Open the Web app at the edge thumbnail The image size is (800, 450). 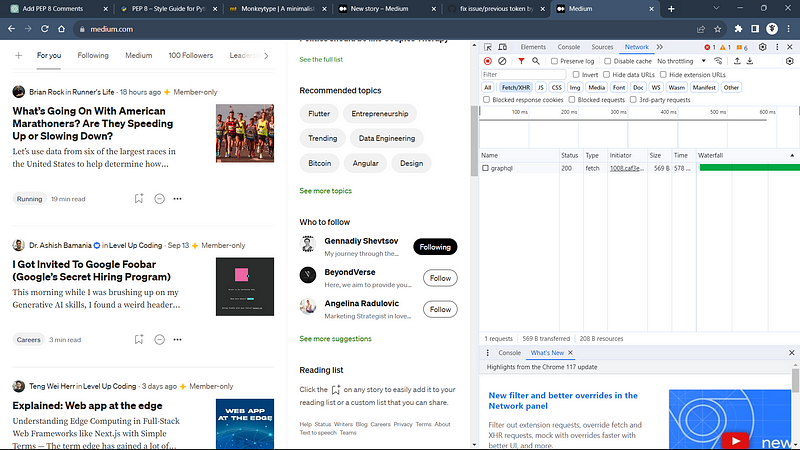pyautogui.click(x=245, y=424)
